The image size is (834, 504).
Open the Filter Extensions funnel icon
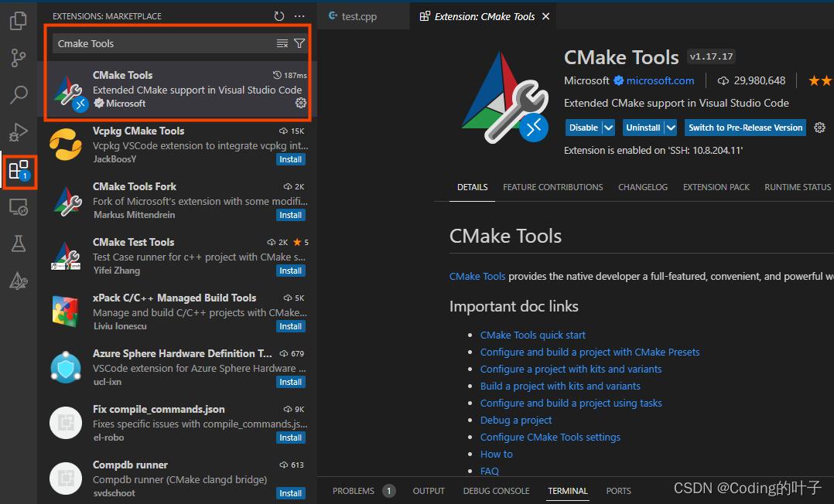point(299,44)
